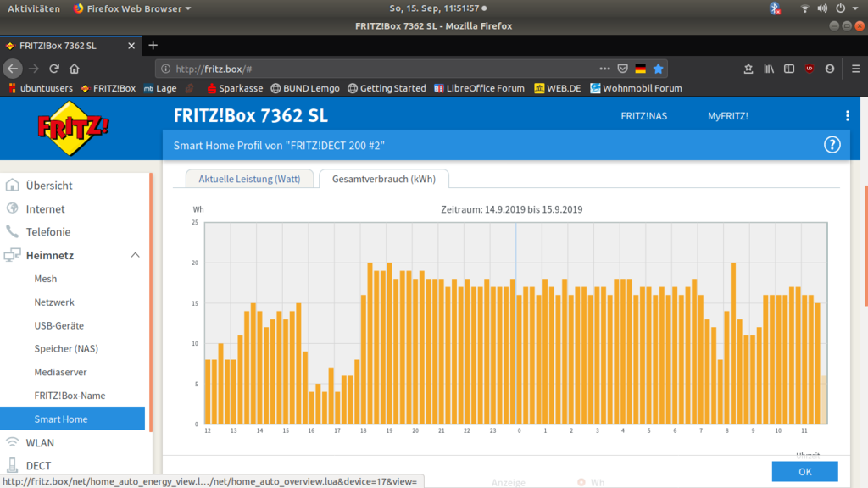Click the red uBlock shield icon

(x=810, y=69)
